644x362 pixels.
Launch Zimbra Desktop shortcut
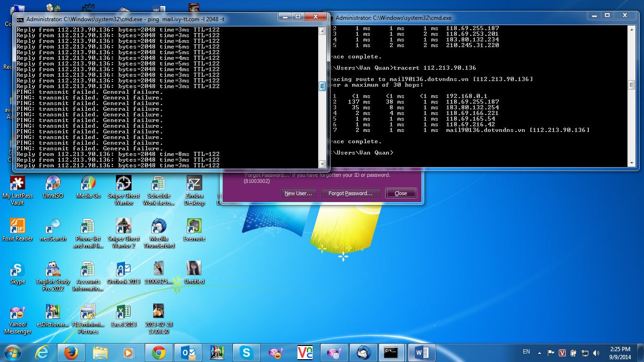click(194, 190)
